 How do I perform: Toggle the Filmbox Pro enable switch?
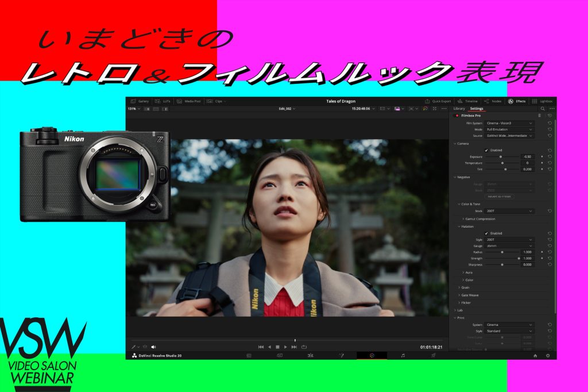pos(457,116)
